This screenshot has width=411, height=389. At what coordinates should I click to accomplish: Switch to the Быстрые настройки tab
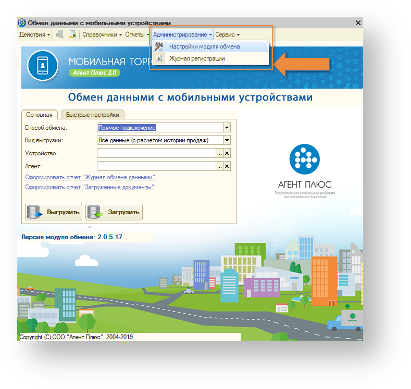pyautogui.click(x=92, y=115)
